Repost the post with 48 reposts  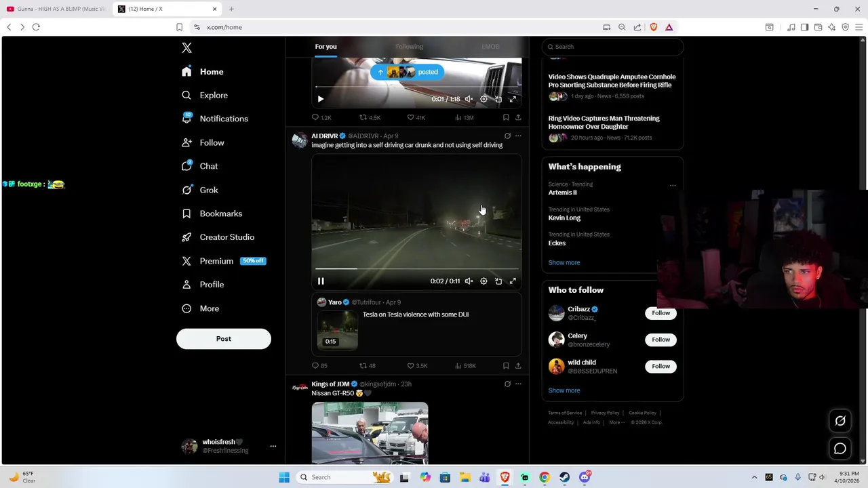(363, 366)
